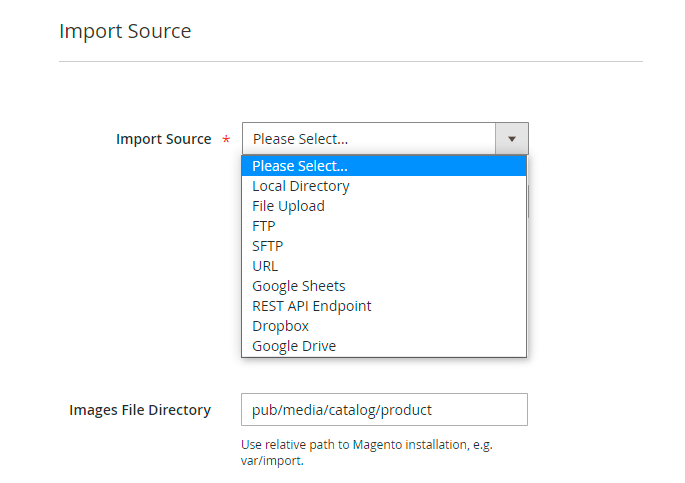Choose REST API Endpoint option
This screenshot has height=483, width=685.
[312, 306]
